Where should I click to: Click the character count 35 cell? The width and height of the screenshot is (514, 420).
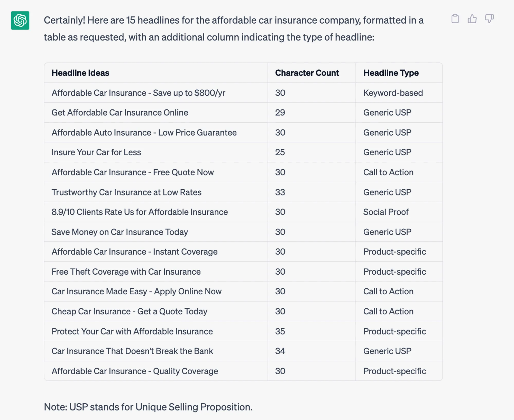pos(280,331)
